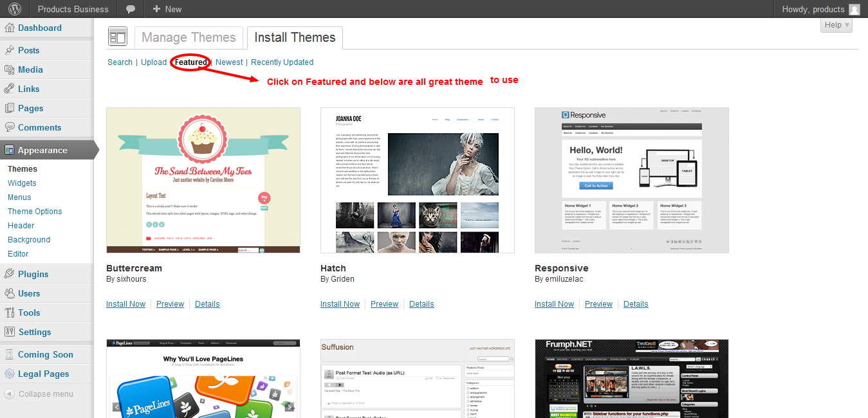Click the Coming Soon menu icon
This screenshot has width=868, height=418.
10,354
